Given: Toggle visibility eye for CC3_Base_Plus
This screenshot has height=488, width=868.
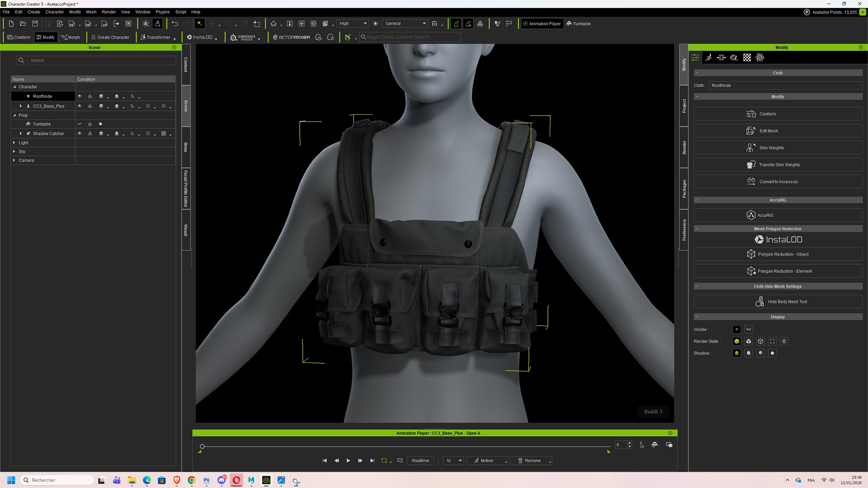Looking at the screenshot, I should (x=80, y=106).
